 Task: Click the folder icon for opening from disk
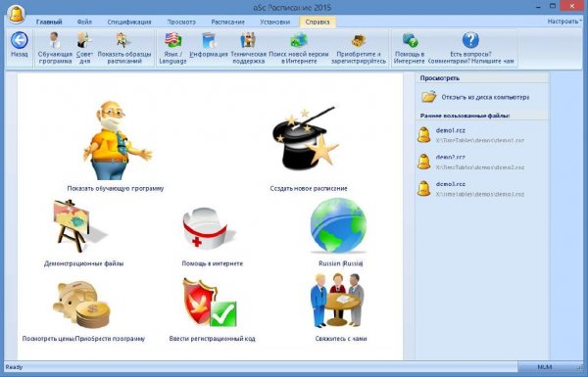(428, 97)
